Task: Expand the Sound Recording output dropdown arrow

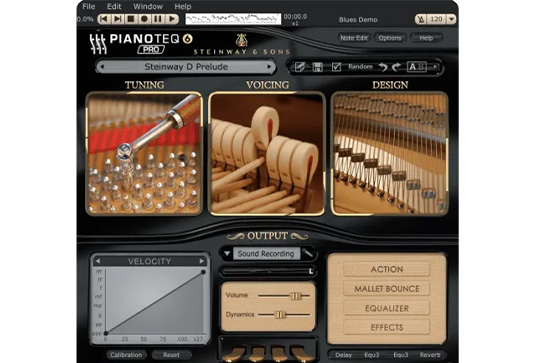Action: coord(227,253)
